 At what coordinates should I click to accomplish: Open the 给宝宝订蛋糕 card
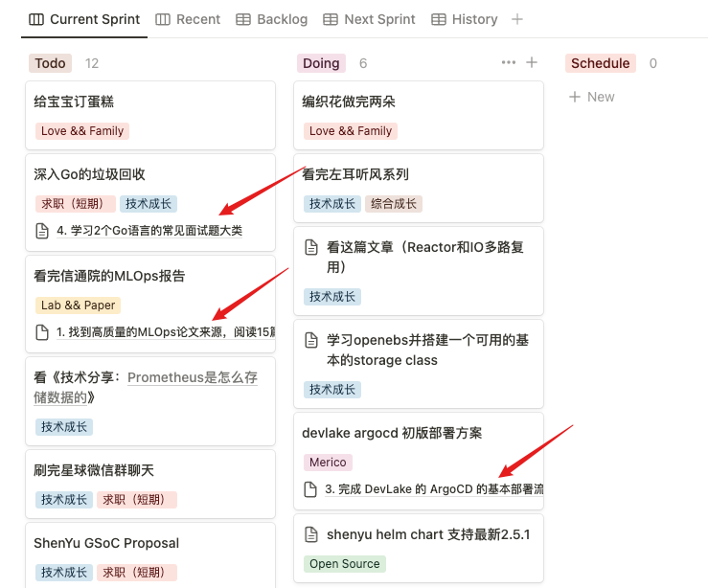[74, 102]
